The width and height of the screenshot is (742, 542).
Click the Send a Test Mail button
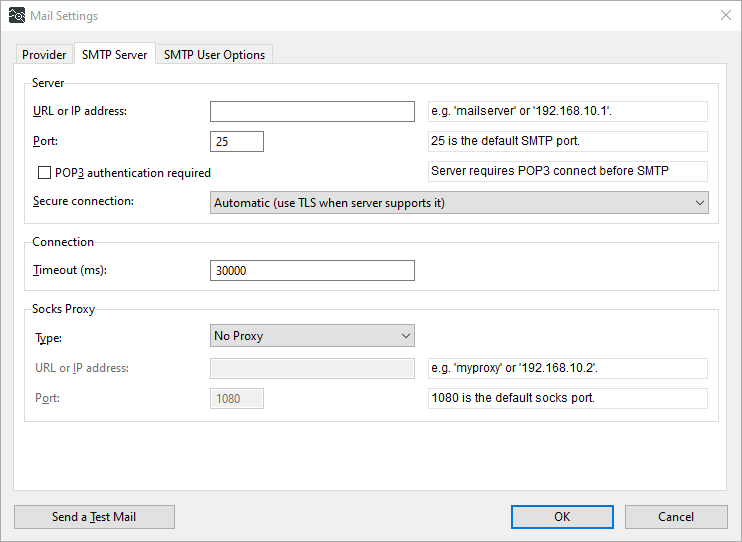click(x=94, y=517)
